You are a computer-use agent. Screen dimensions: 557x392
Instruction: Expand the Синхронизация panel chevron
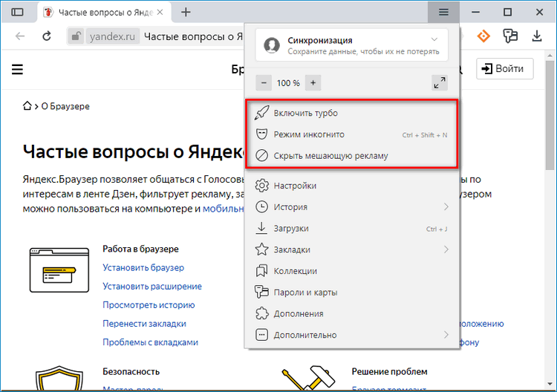434,39
